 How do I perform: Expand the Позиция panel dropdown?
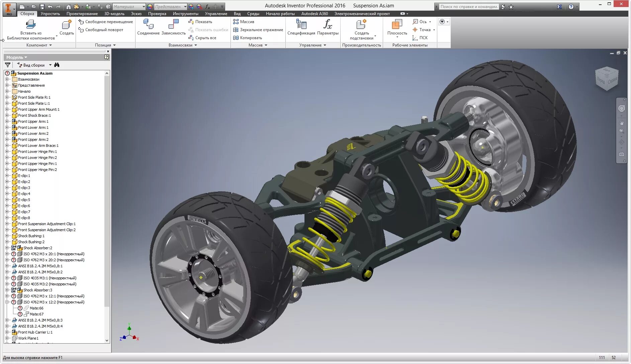tap(105, 45)
